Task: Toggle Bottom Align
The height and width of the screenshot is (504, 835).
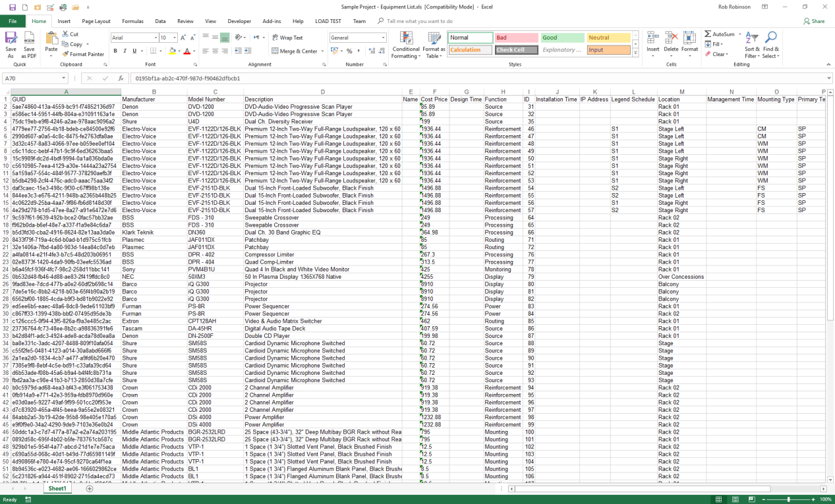Action: click(x=225, y=38)
